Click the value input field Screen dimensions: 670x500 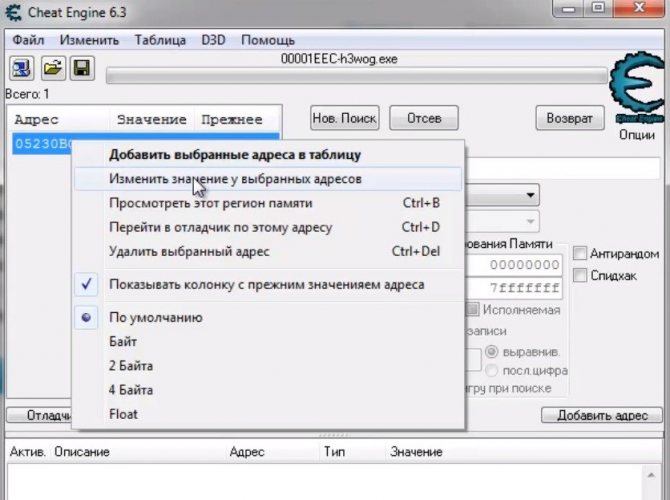tap(562, 168)
